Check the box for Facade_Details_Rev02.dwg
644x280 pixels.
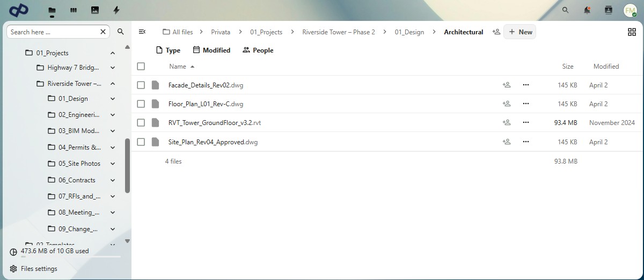click(x=141, y=85)
